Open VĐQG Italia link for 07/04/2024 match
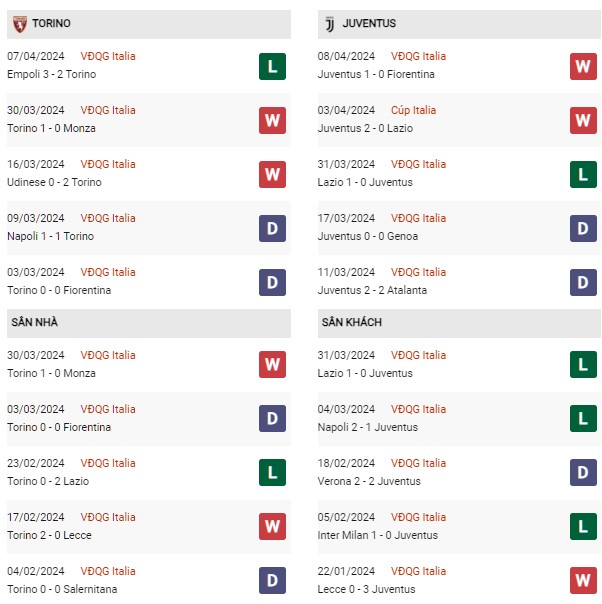602x604 pixels. pos(108,56)
